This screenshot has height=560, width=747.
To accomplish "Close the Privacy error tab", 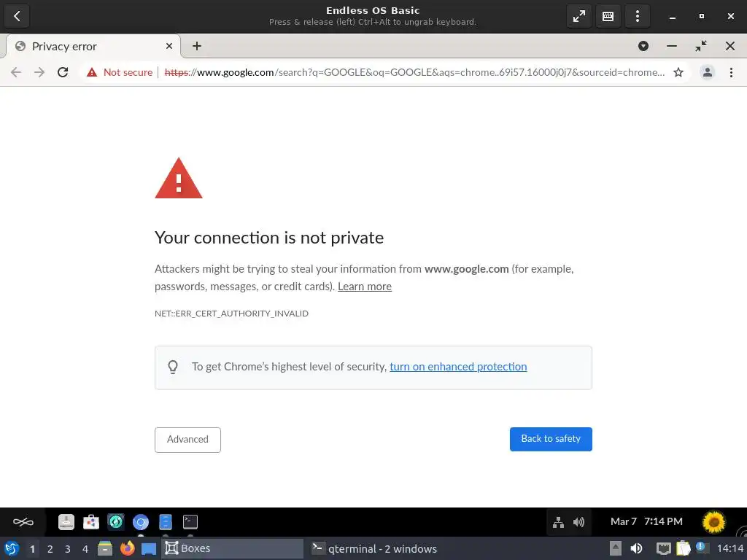I will point(169,46).
